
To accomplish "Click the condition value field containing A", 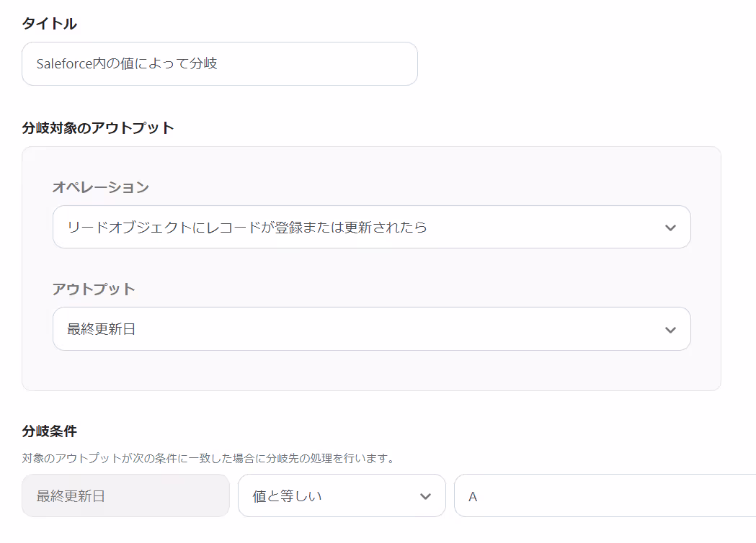I will click(x=605, y=495).
